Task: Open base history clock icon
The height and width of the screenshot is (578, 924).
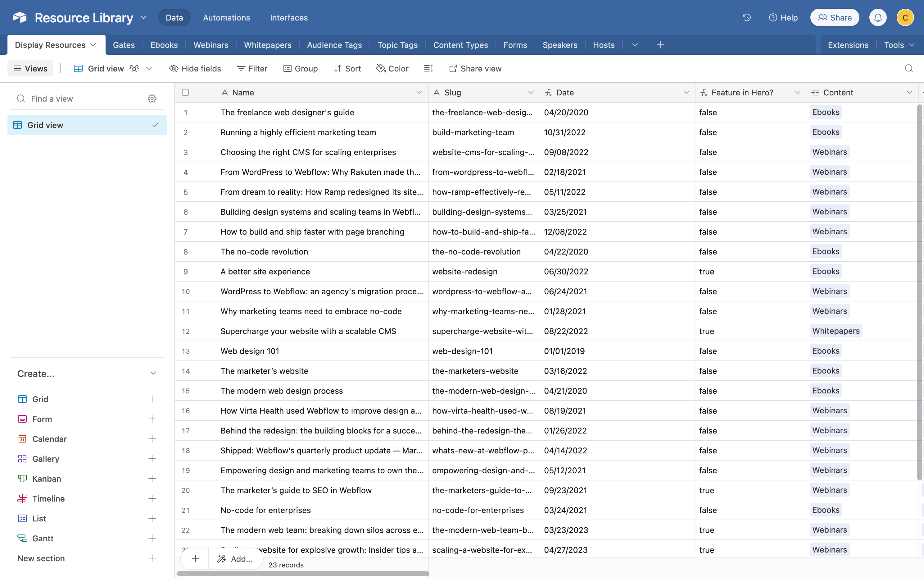Action: [x=747, y=18]
